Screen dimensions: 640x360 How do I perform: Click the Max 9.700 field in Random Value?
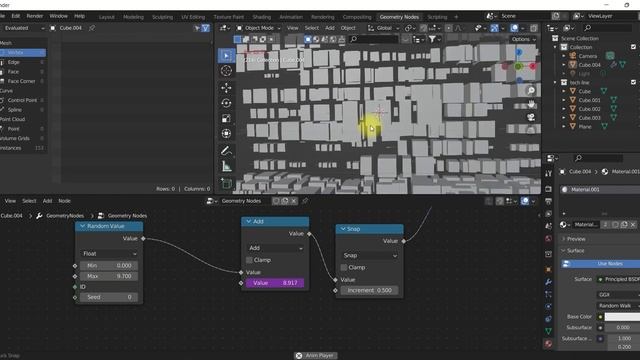(x=109, y=276)
